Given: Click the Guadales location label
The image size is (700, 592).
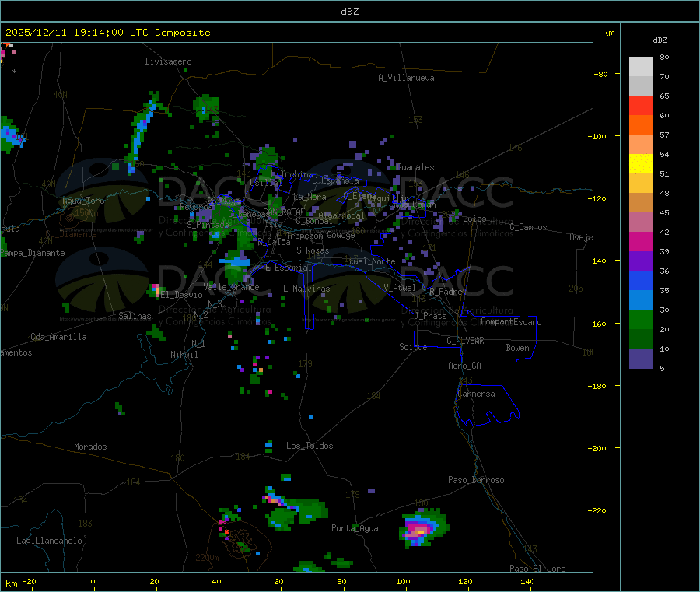Looking at the screenshot, I should tap(415, 167).
